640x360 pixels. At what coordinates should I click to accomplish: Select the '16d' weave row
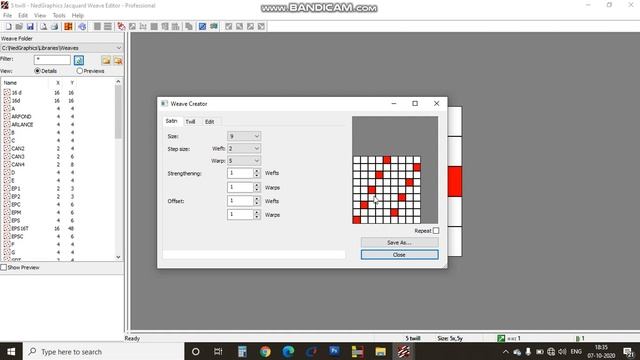tap(39, 100)
